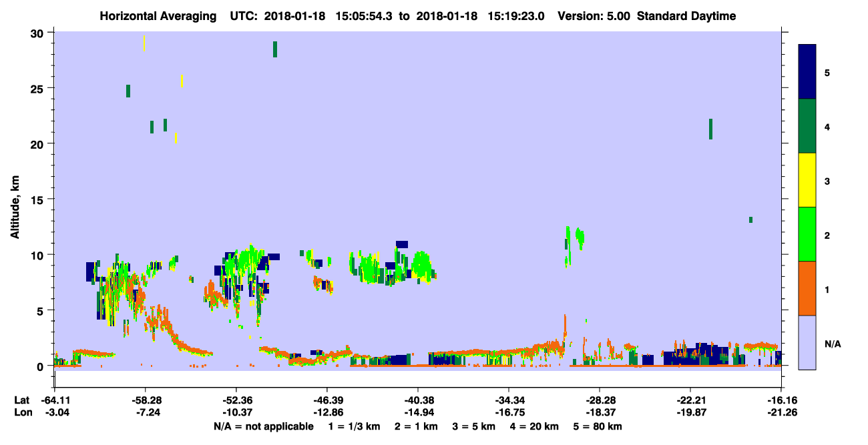
Task: Click the altitude tick label 0
Action: click(x=41, y=366)
